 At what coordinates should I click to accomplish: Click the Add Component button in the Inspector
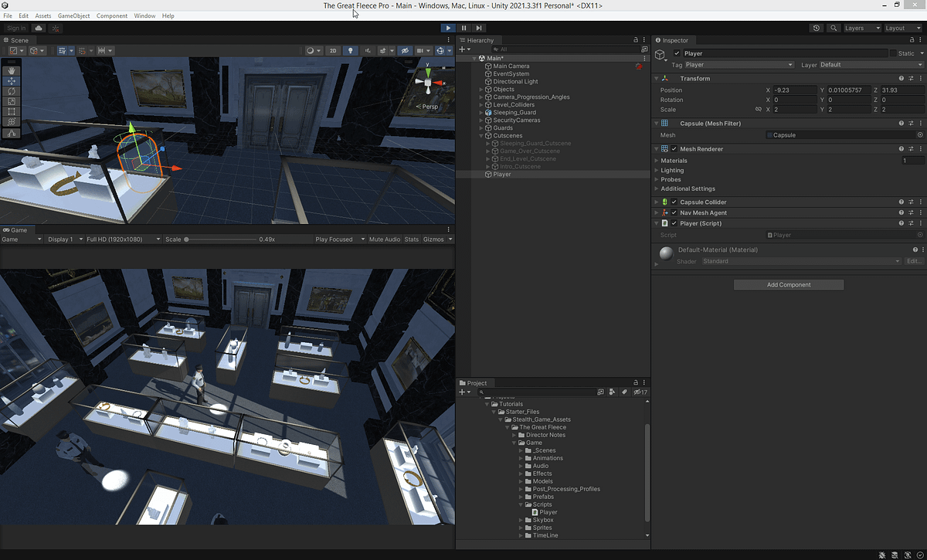(x=788, y=284)
